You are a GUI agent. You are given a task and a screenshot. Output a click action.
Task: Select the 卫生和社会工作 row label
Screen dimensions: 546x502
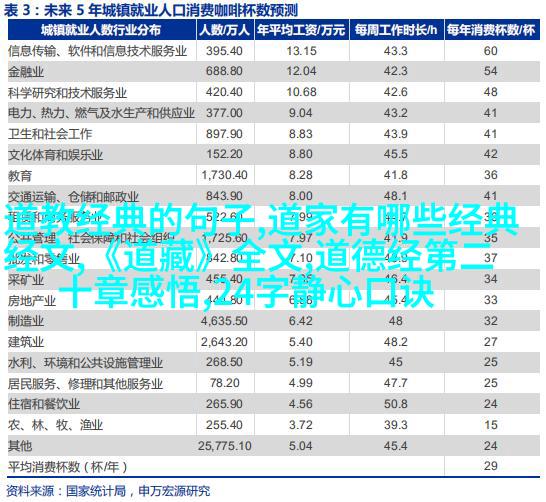click(50, 134)
